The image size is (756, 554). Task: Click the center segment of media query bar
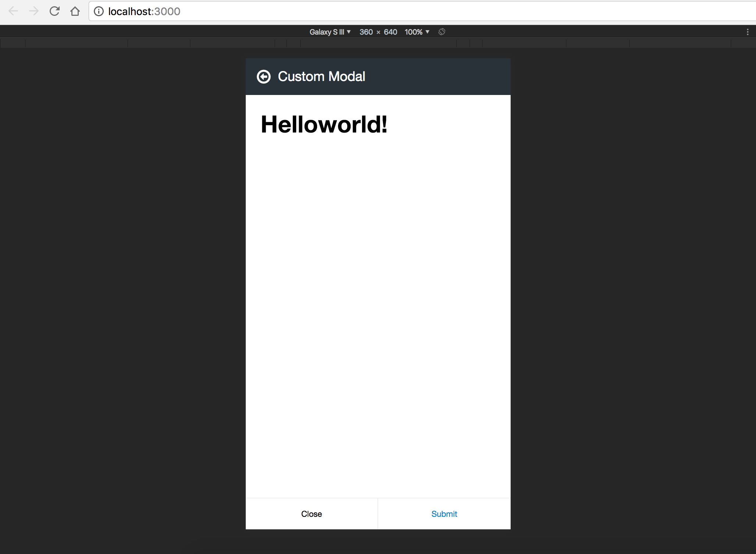click(378, 44)
